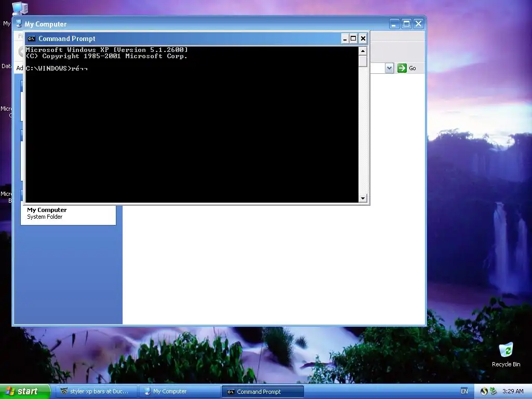Click the Command Prompt title text
Screen dimensions: 532x399
click(67, 38)
